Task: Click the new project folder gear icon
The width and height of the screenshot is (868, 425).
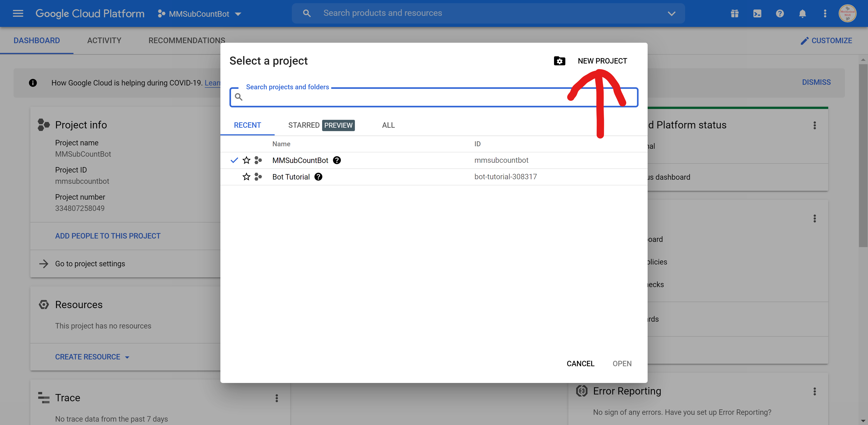Action: 559,61
